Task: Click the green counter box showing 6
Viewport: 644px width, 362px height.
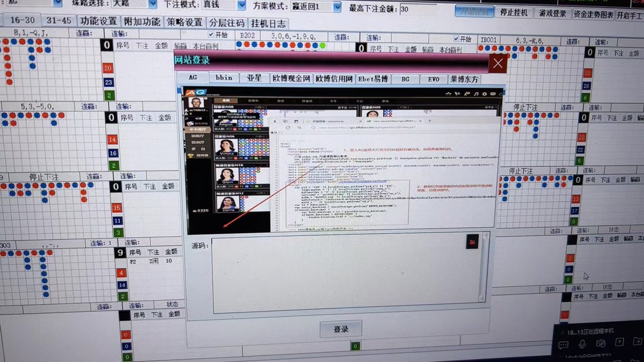Action: click(586, 98)
